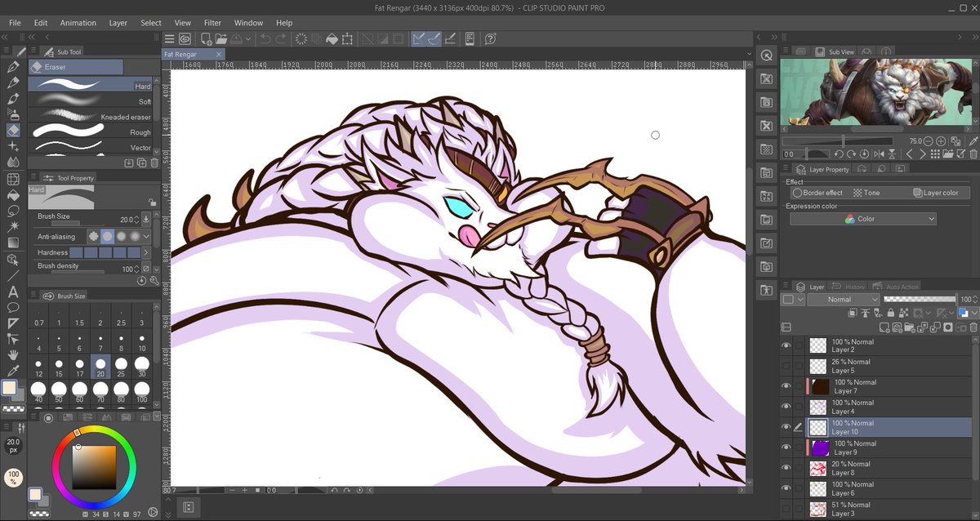Toggle visibility of Layer 4

coord(786,407)
